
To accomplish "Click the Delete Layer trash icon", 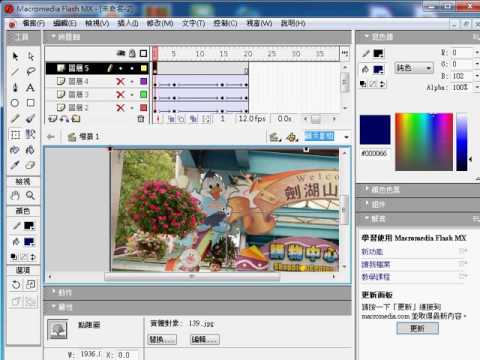I will pos(141,119).
